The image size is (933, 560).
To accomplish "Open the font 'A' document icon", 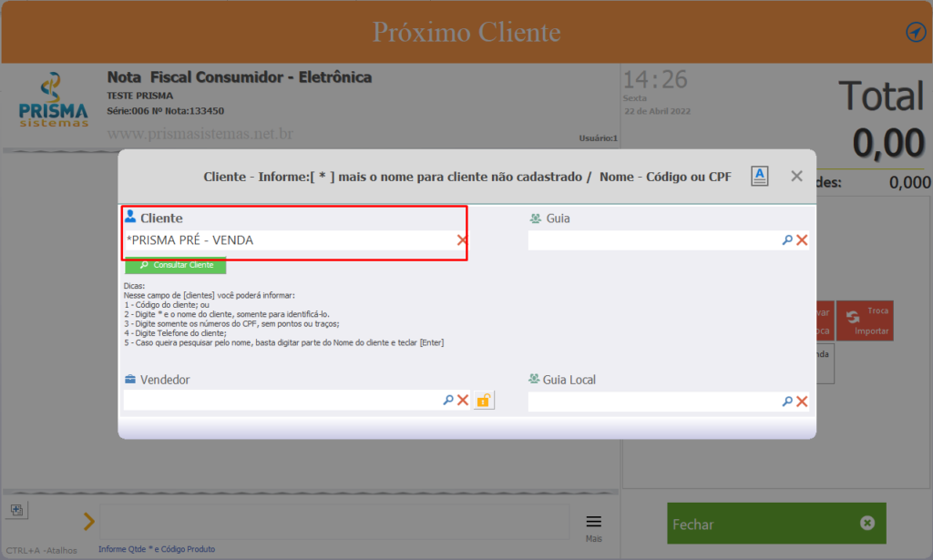I will click(x=759, y=176).
